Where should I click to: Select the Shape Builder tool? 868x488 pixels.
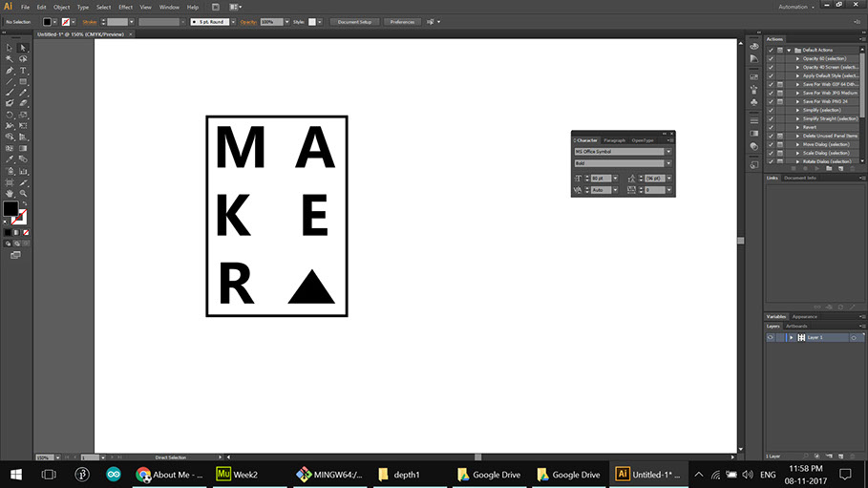tap(10, 137)
